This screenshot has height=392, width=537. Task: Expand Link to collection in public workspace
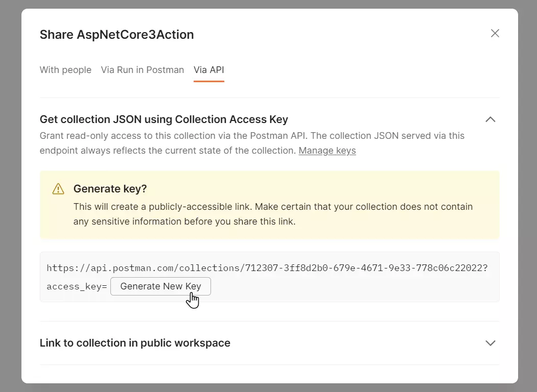click(x=491, y=343)
